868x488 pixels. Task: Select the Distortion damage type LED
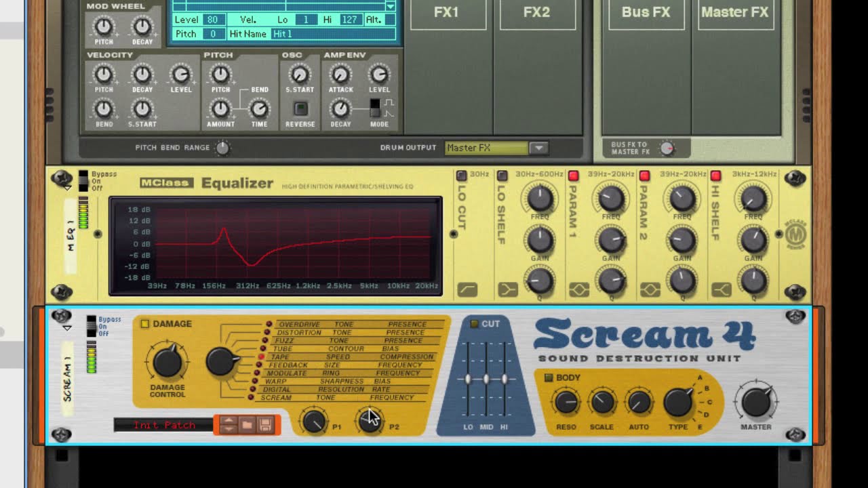tap(267, 333)
